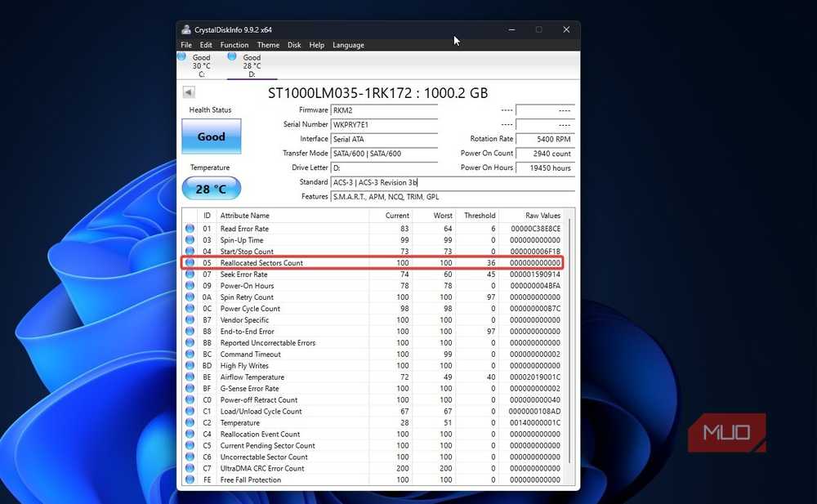Click status orb for Free Fall Protection
Image resolution: width=817 pixels, height=504 pixels.
[190, 479]
